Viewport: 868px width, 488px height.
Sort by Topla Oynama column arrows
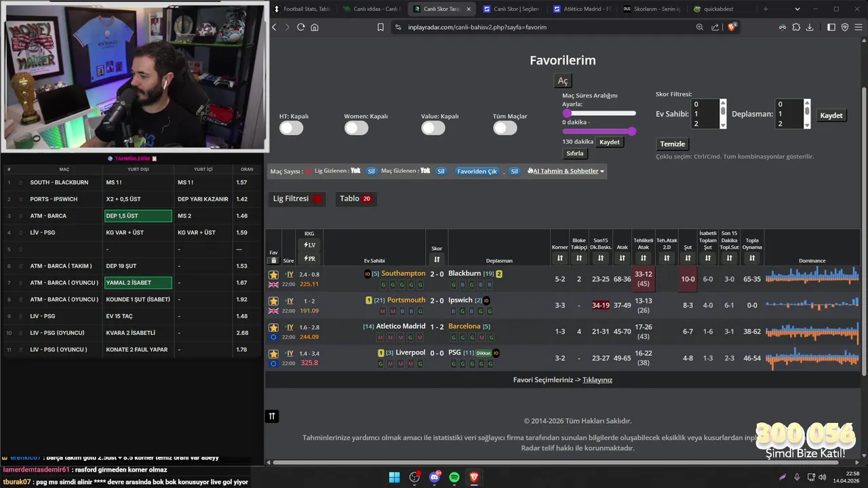[752, 258]
